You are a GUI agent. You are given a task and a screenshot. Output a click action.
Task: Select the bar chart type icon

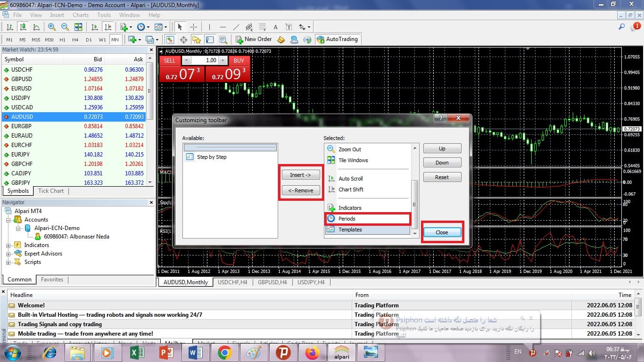[x=9, y=27]
